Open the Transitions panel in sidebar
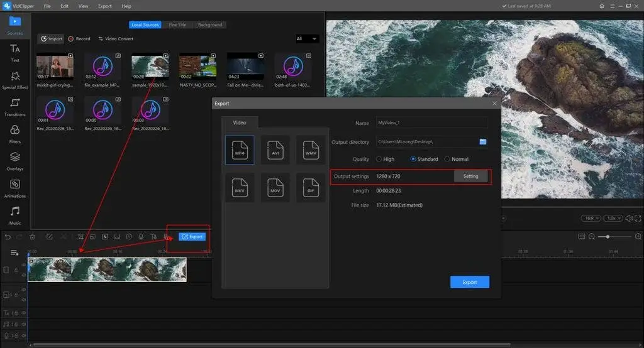Image resolution: width=644 pixels, height=348 pixels. [x=15, y=107]
